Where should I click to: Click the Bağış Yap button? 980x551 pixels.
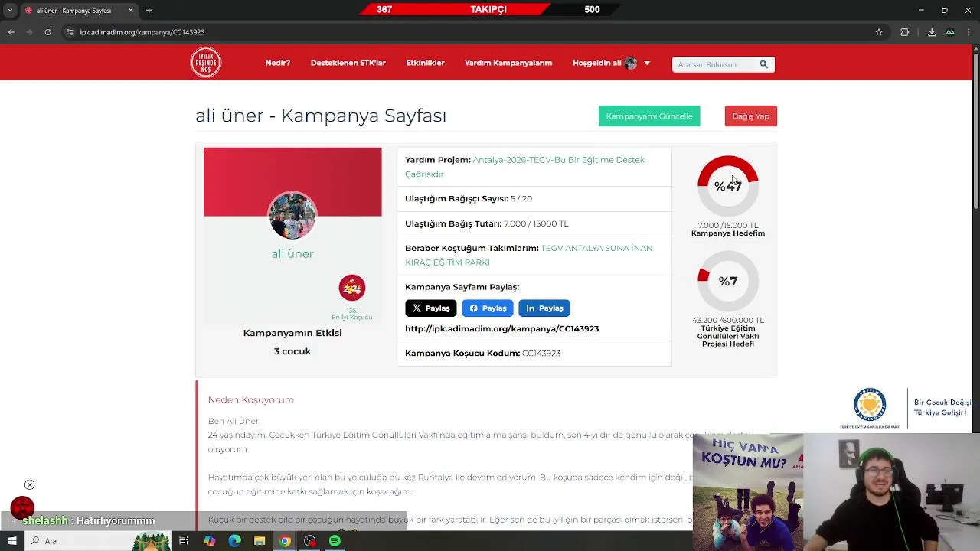(750, 116)
